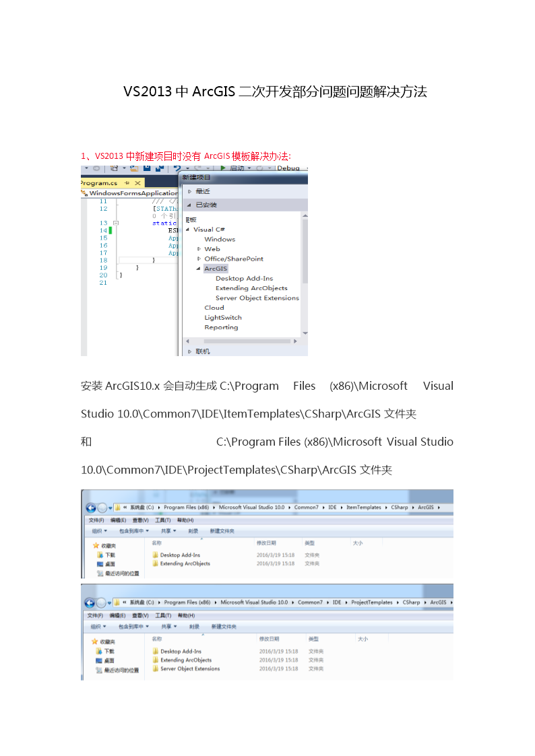Select Extending ArcObjects folder in ProjectTemplates window
This screenshot has width=535, height=756.
pyautogui.click(x=183, y=660)
